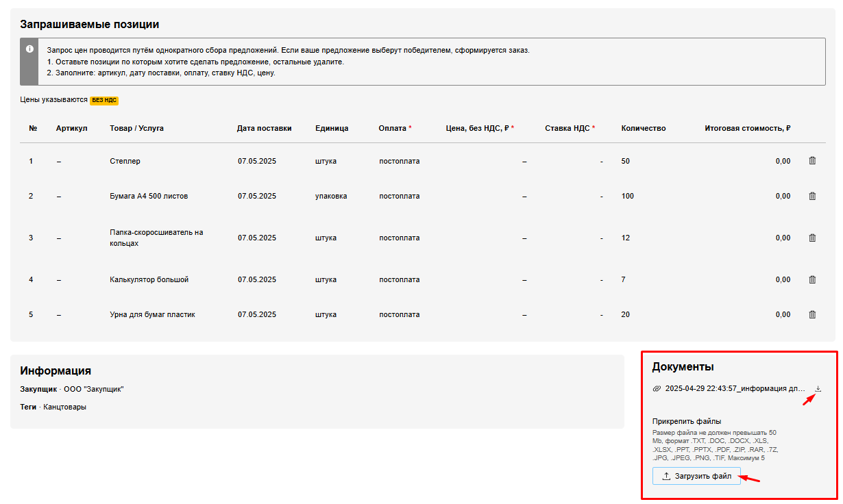Image resolution: width=843 pixels, height=504 pixels.
Task: Click the price field for Степлер
Action: [524, 161]
